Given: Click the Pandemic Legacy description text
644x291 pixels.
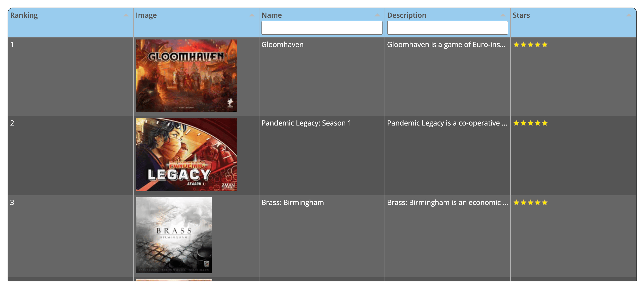Looking at the screenshot, I should coord(447,123).
